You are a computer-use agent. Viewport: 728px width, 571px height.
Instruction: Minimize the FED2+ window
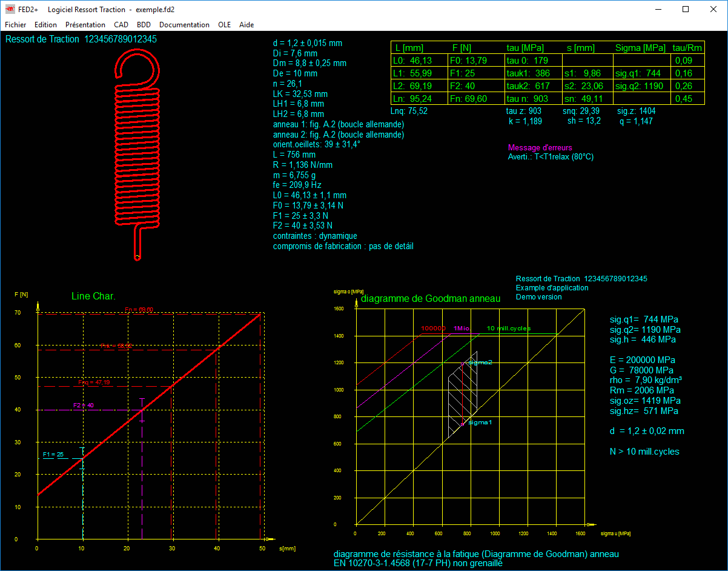pyautogui.click(x=658, y=9)
